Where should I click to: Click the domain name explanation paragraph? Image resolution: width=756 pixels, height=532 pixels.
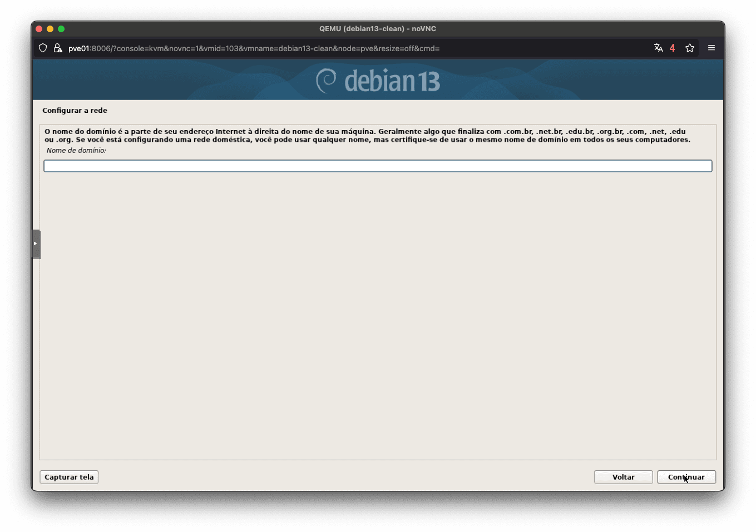pos(367,136)
